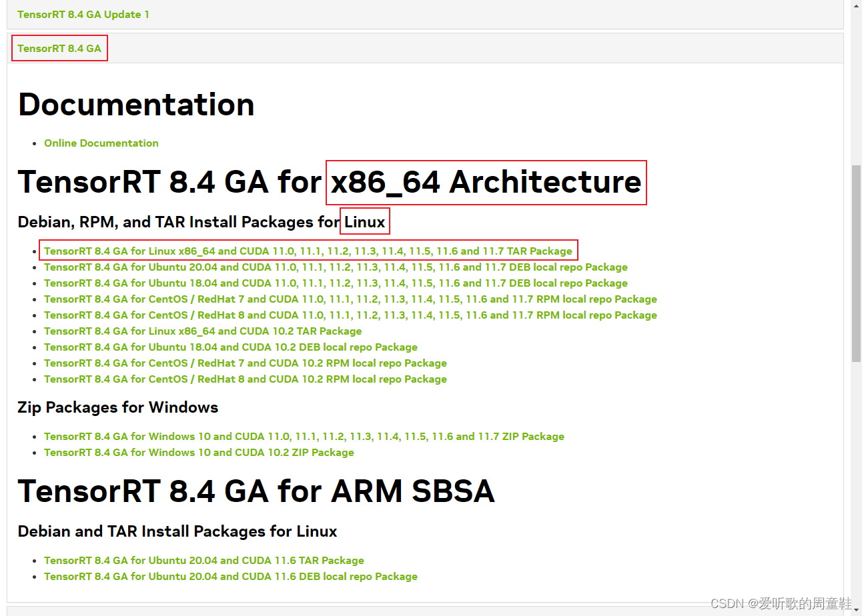
Task: Click the 'Debian and TAR Install Packages for Linux' subheading
Action: coord(177,531)
